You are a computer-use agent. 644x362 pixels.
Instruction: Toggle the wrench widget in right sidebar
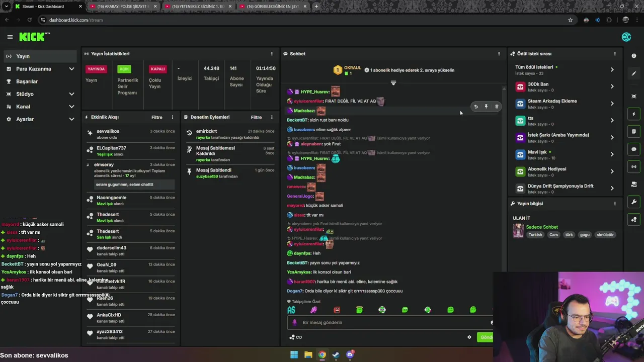point(633,202)
